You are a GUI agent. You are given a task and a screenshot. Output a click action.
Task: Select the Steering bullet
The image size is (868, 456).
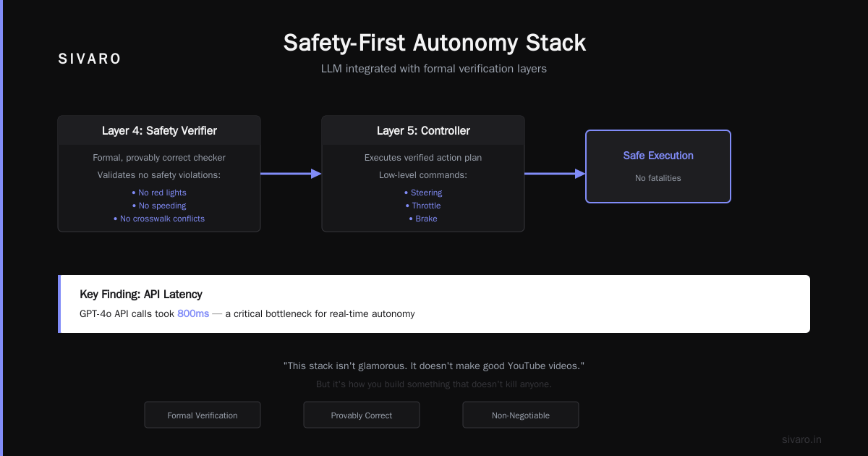click(x=423, y=193)
